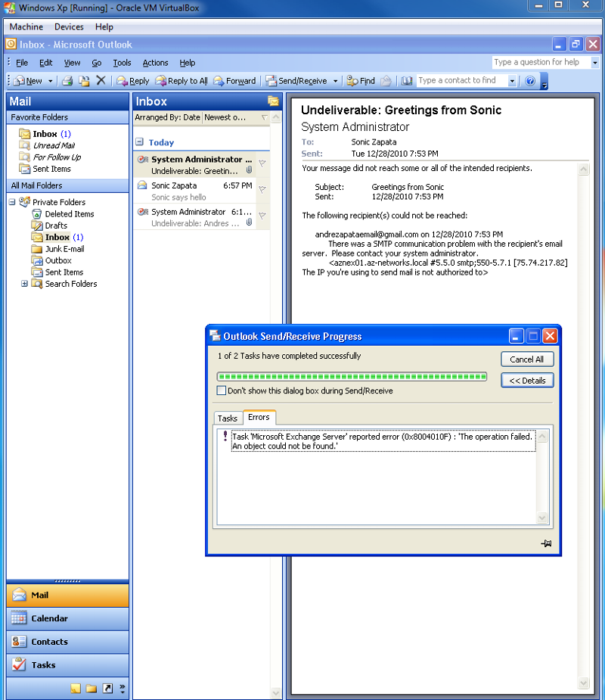Flag the Undeliverable: Andres message
The height and width of the screenshot is (700, 605).
[262, 216]
